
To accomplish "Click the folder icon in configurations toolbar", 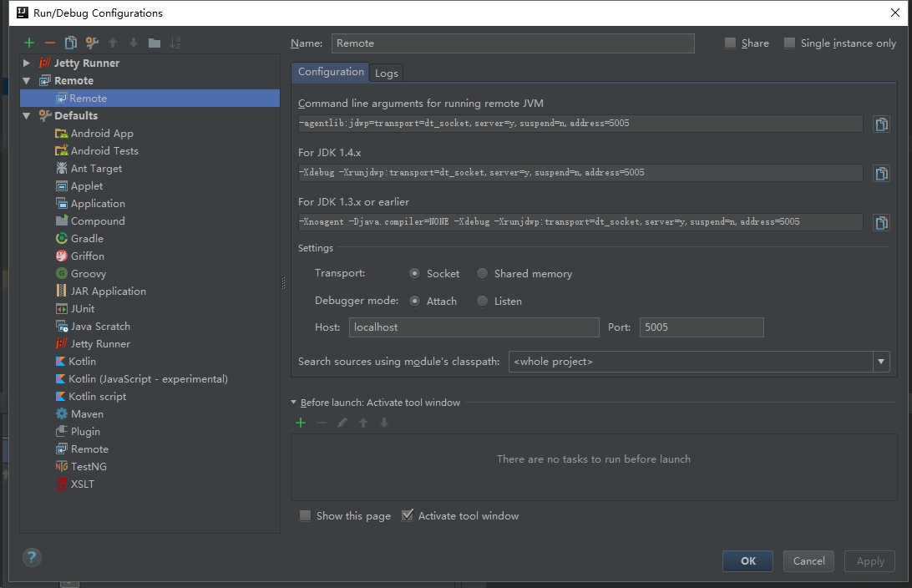I will (x=155, y=43).
